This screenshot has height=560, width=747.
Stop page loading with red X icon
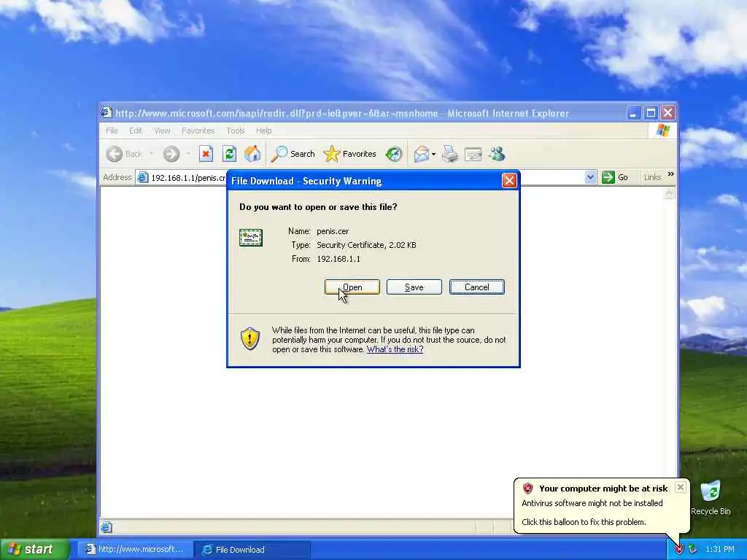coord(206,154)
